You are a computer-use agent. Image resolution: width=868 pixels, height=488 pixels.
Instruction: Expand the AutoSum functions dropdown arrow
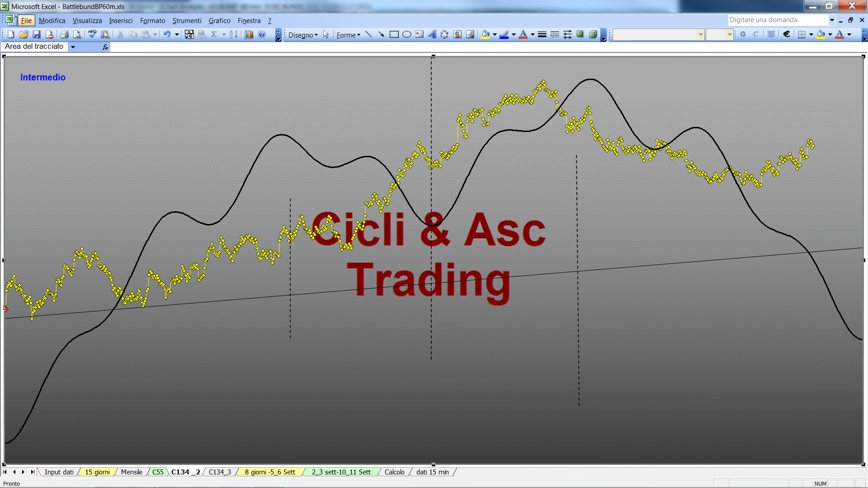pyautogui.click(x=224, y=34)
